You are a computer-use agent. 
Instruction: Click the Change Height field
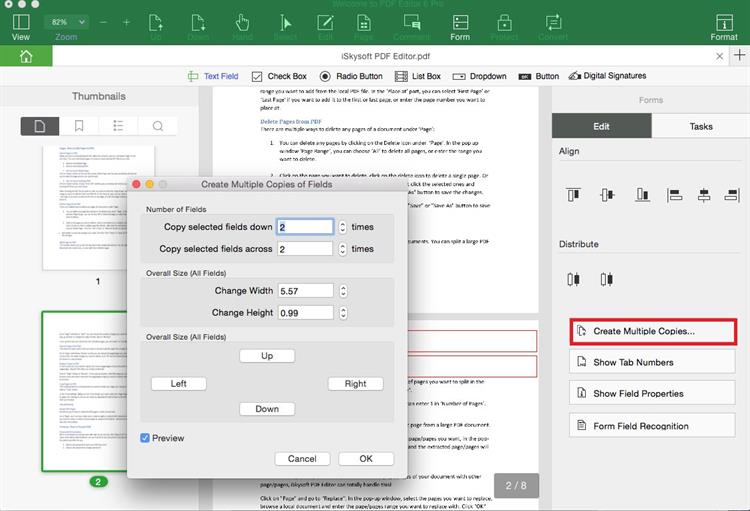tap(306, 313)
